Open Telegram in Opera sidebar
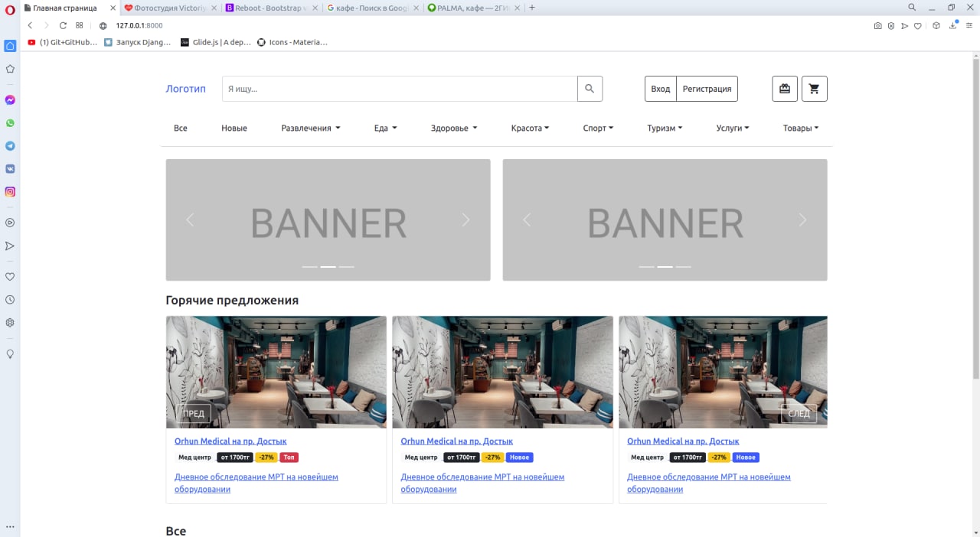Screen dimensions: 980x537 coord(10,146)
